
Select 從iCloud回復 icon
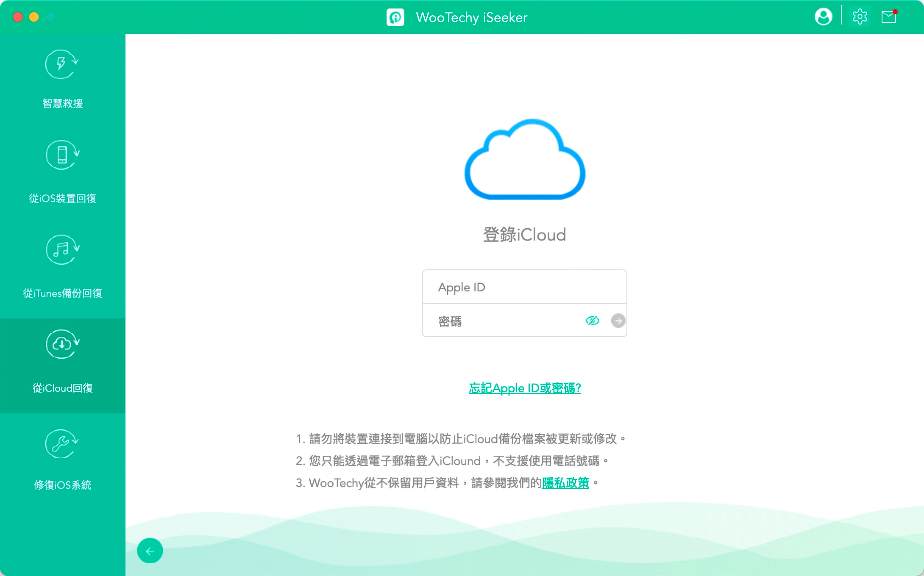click(63, 345)
